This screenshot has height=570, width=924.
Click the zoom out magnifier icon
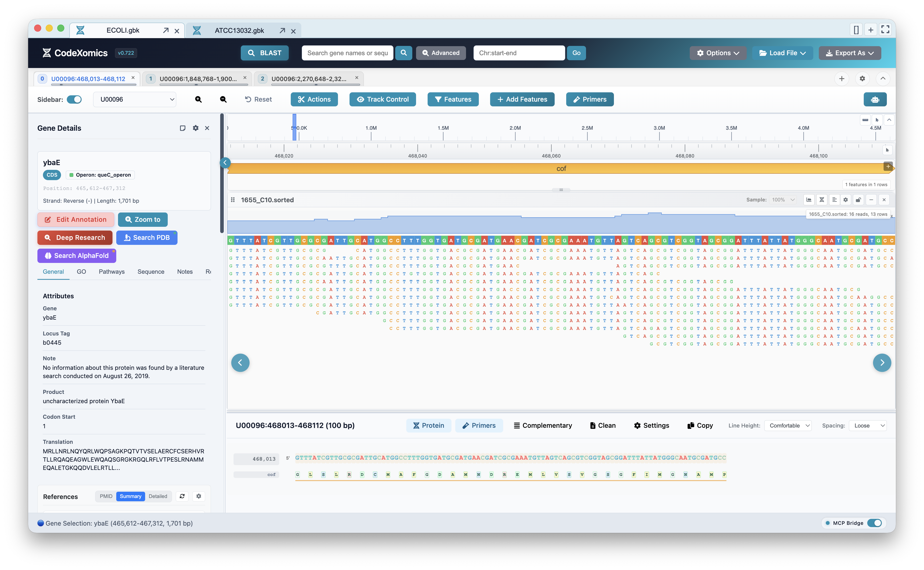coord(223,100)
